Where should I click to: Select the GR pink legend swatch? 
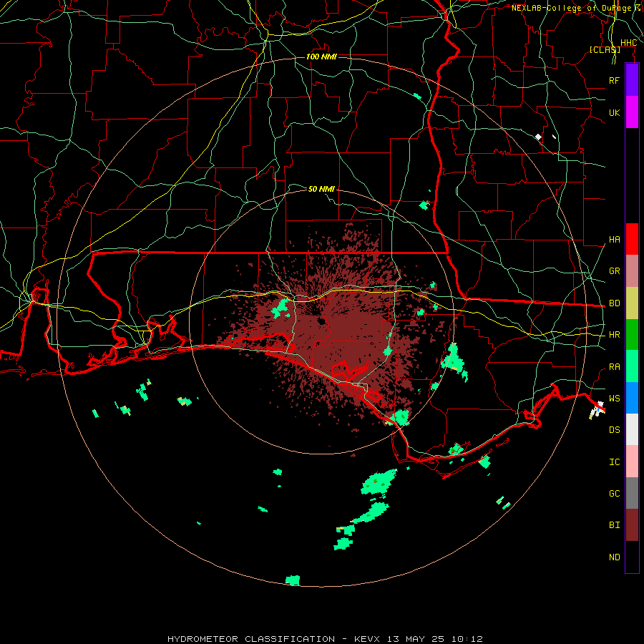coord(632,271)
